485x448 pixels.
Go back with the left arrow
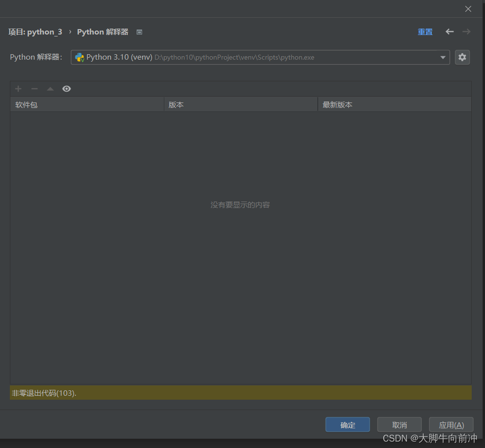click(449, 32)
